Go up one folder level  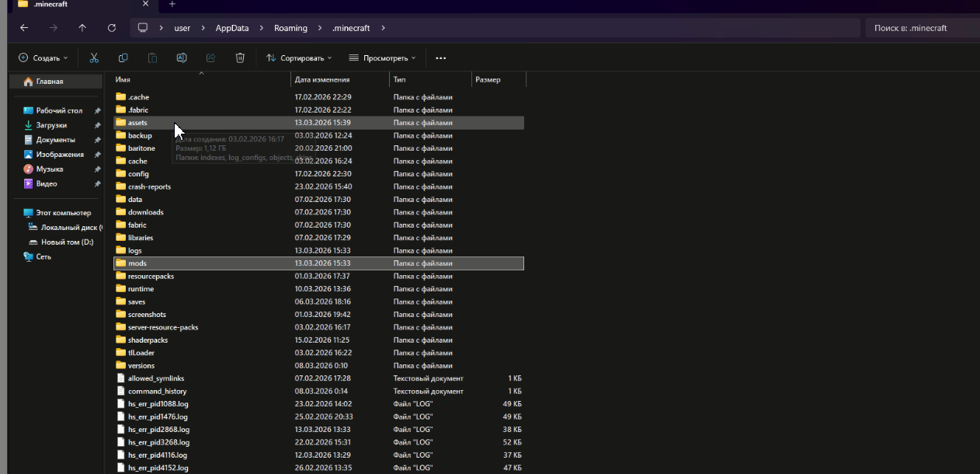tap(82, 28)
